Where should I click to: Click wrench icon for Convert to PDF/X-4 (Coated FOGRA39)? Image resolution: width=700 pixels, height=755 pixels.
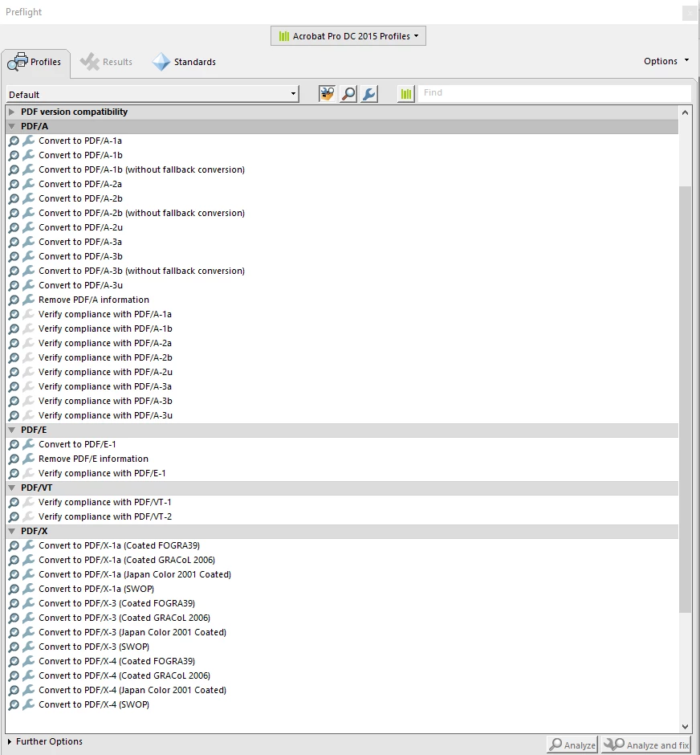click(x=29, y=660)
